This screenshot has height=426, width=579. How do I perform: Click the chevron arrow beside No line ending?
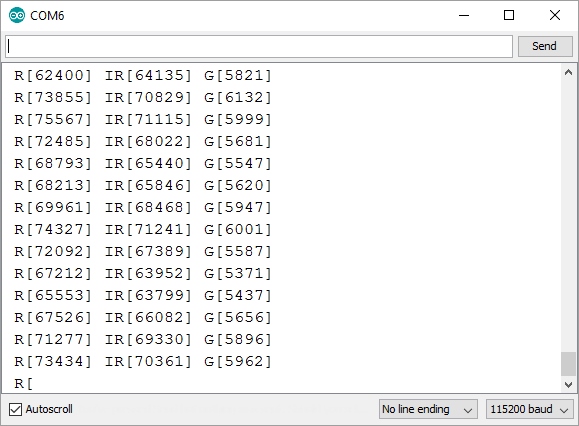pos(467,410)
